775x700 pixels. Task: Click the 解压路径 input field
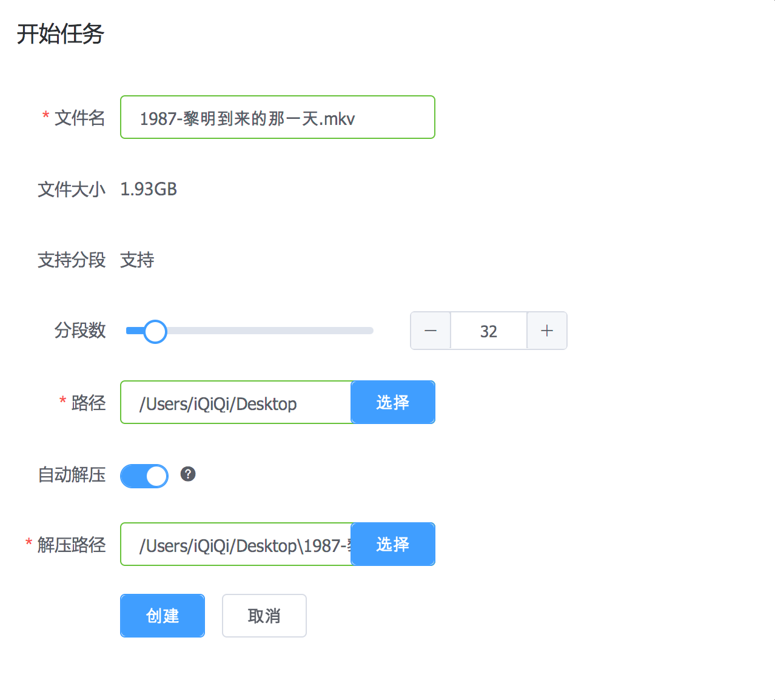click(236, 544)
